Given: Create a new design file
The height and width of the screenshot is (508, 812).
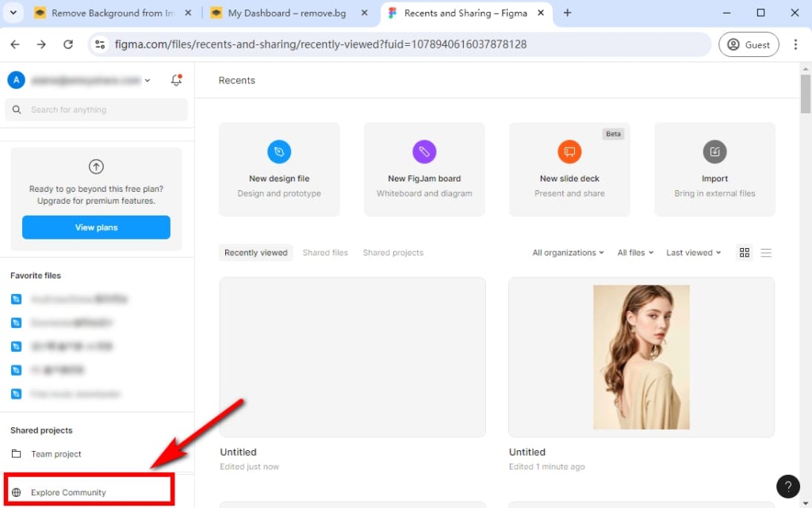Looking at the screenshot, I should coord(279,169).
